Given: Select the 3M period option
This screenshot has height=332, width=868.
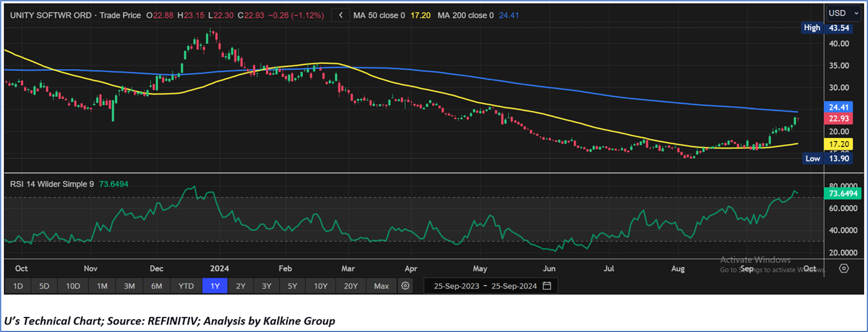Looking at the screenshot, I should click(x=129, y=286).
